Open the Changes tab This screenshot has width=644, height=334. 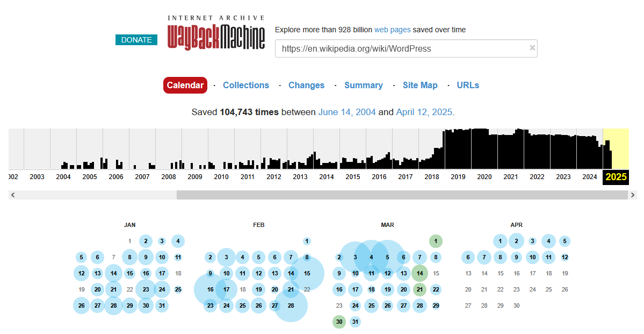click(306, 85)
